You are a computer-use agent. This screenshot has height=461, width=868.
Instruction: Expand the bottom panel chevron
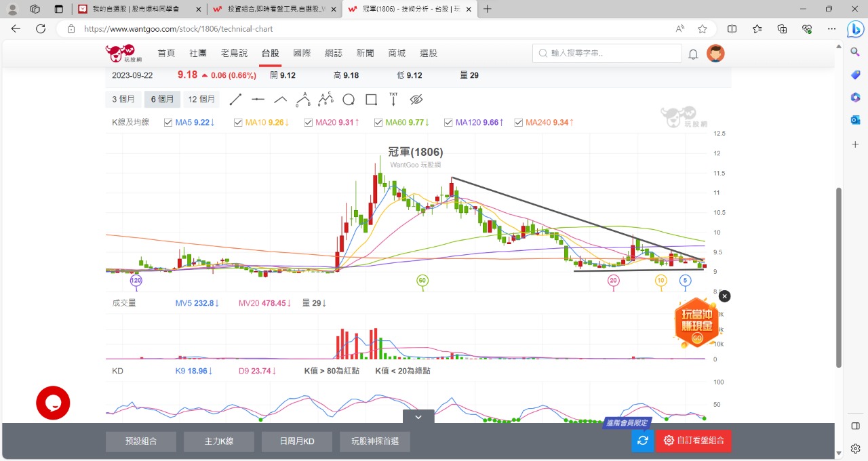click(418, 417)
